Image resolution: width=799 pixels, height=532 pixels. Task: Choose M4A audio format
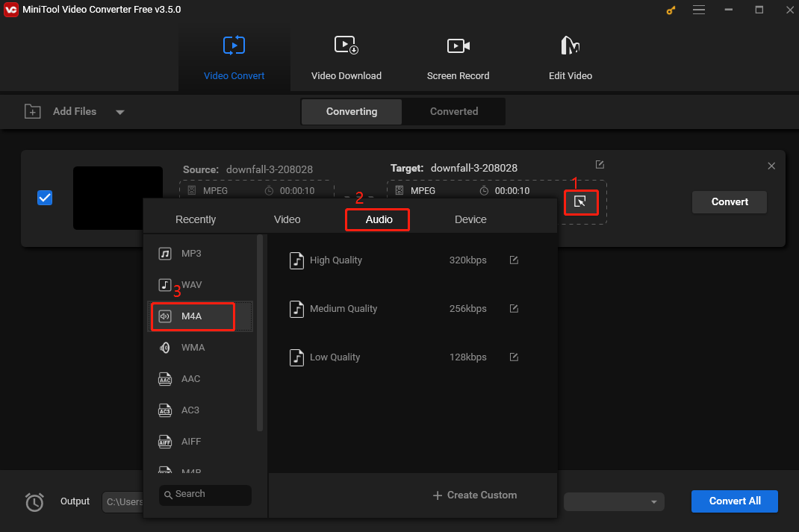click(x=200, y=316)
